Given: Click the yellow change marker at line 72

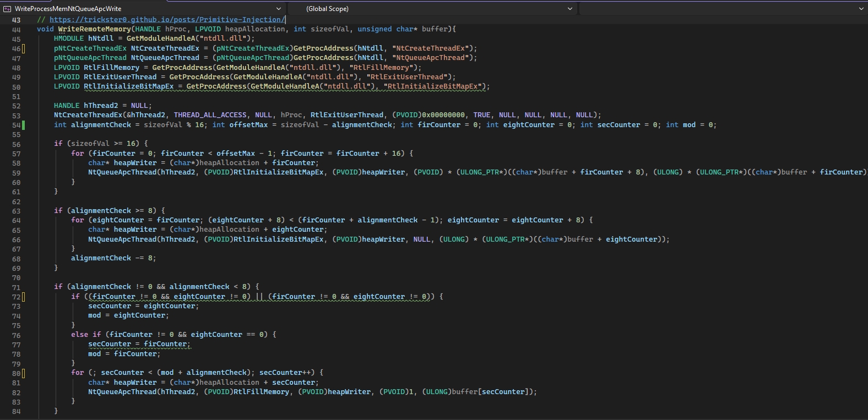Looking at the screenshot, I should tap(23, 297).
